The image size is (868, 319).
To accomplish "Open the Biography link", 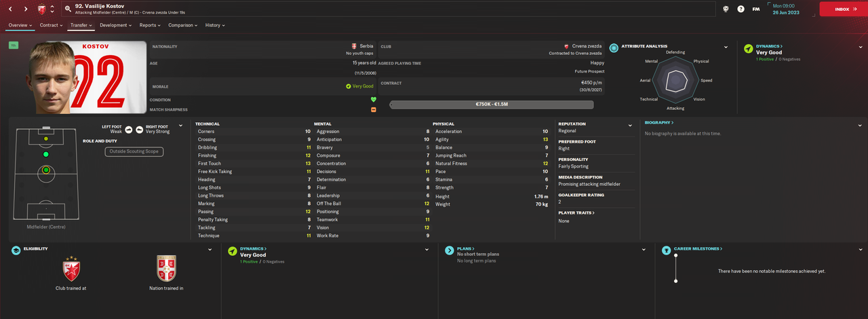I will tap(659, 123).
